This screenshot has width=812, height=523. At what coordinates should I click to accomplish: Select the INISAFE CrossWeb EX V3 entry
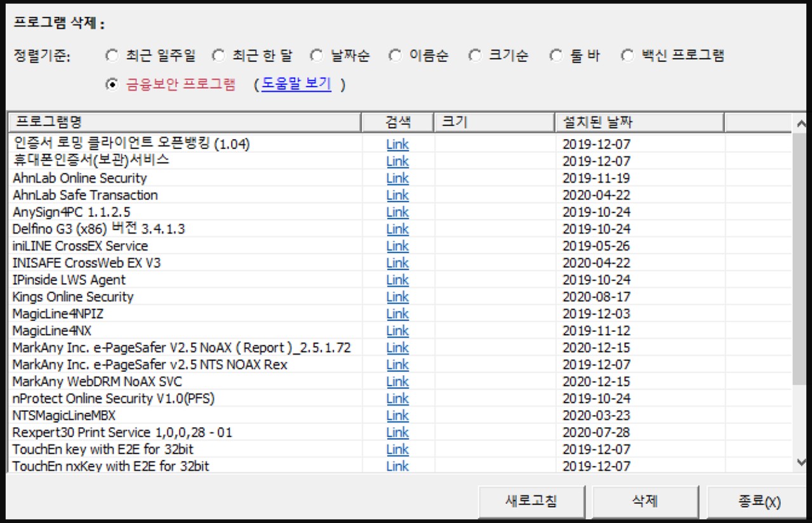click(x=86, y=263)
